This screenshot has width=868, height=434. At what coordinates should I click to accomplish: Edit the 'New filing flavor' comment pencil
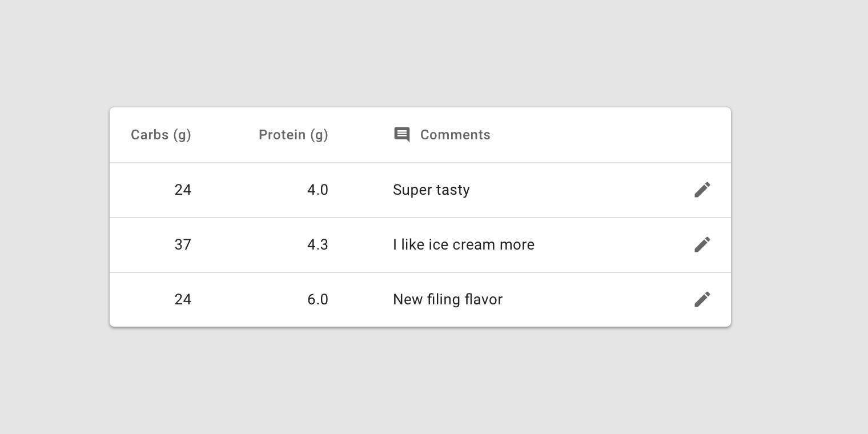pos(702,299)
